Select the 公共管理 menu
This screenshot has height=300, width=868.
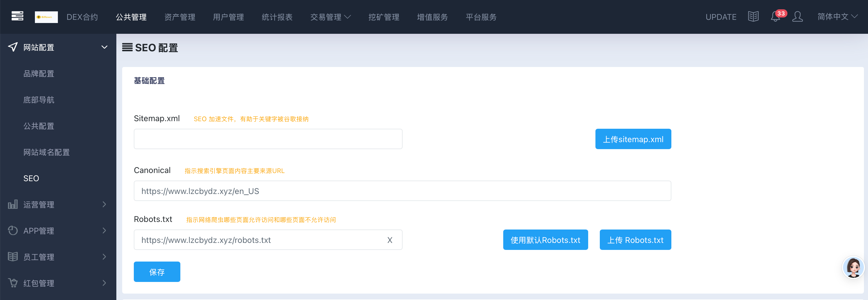[131, 17]
